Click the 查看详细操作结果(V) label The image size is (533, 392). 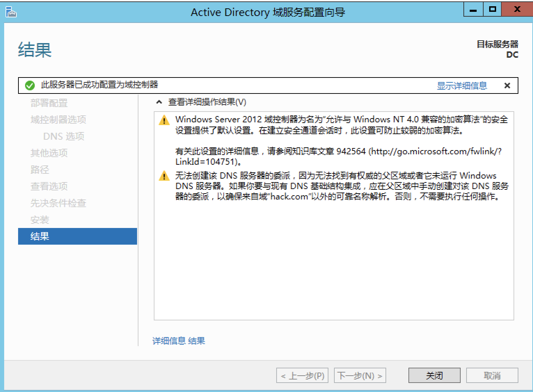[x=207, y=102]
